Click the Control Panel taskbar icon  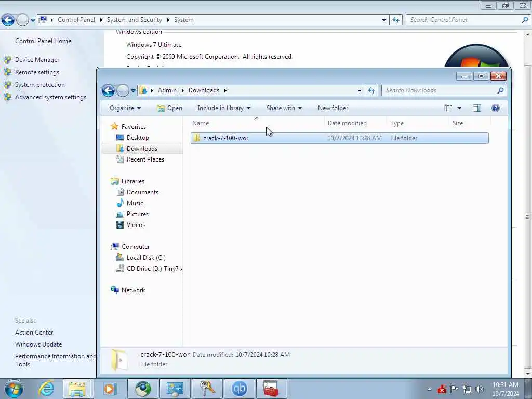pos(175,389)
